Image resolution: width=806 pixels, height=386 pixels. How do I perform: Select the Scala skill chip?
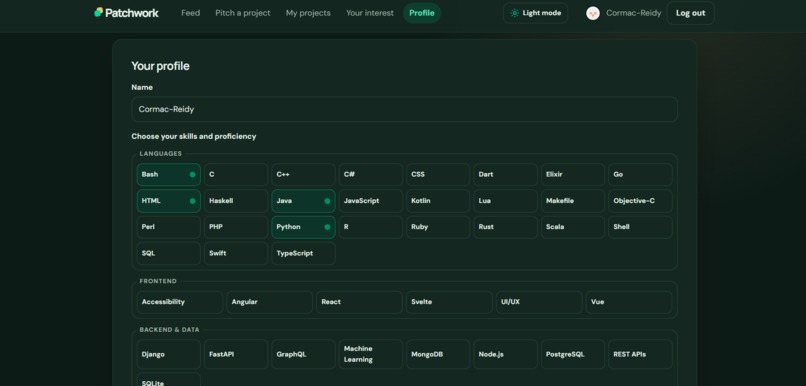[573, 227]
